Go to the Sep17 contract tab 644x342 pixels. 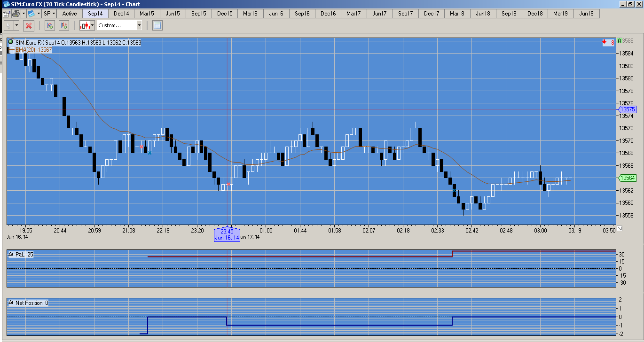coord(406,14)
